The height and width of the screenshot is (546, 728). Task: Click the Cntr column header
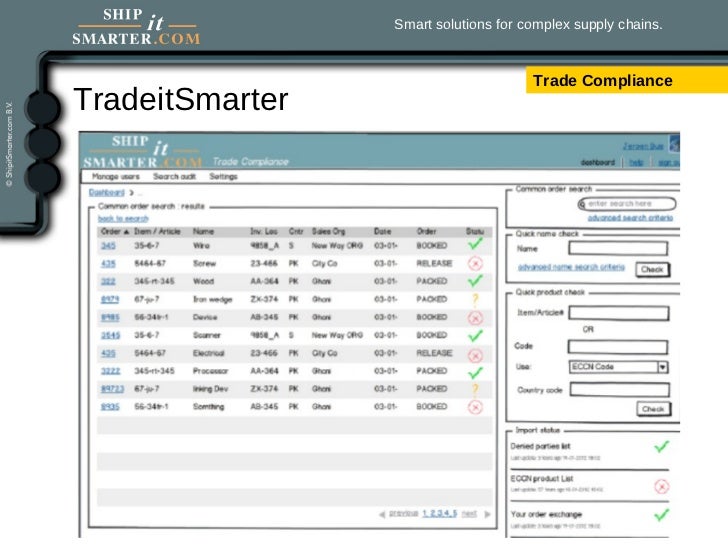click(x=296, y=231)
